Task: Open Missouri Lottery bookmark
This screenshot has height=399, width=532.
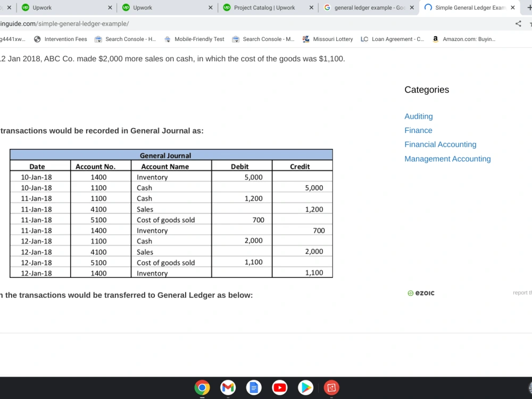Action: (327, 39)
